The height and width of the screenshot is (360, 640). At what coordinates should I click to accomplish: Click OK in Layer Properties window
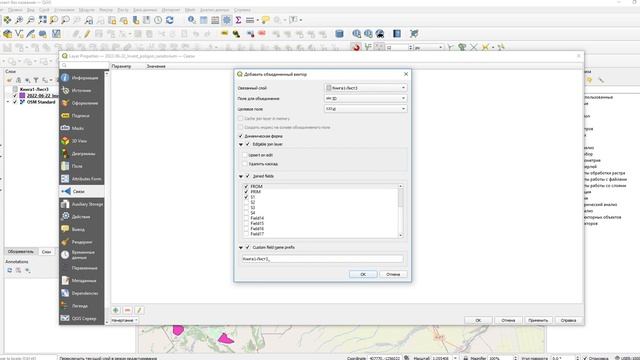478,320
